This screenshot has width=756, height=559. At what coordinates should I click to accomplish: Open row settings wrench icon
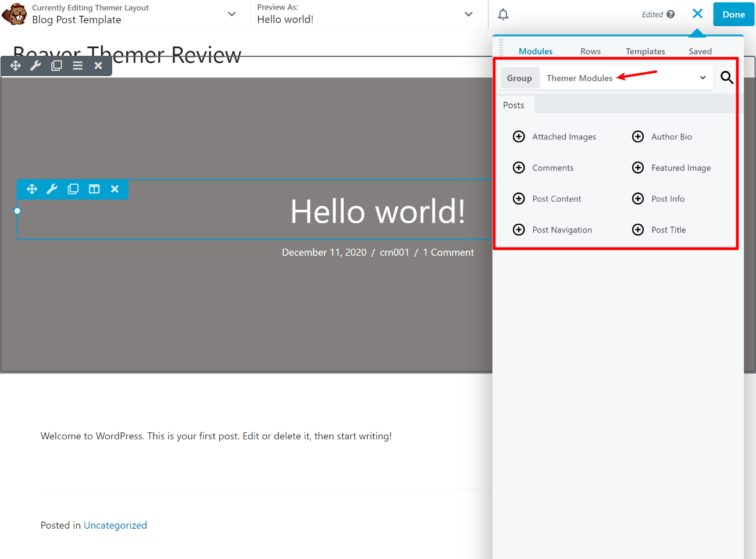click(35, 66)
